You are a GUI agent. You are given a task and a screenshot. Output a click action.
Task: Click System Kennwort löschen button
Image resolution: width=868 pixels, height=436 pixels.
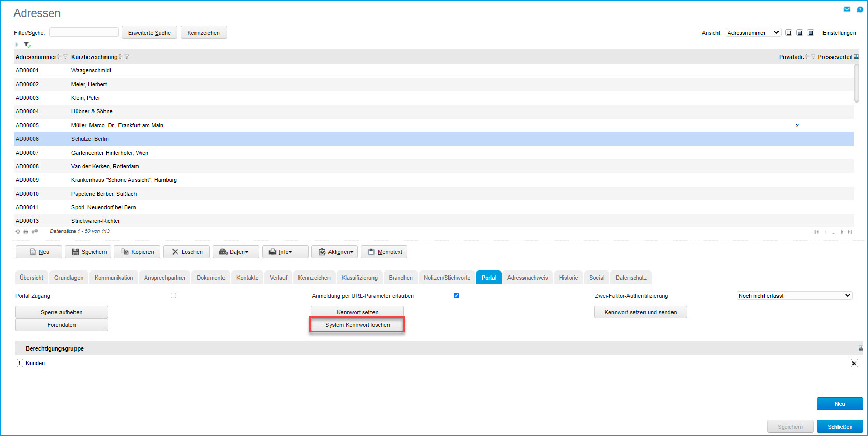coord(357,325)
